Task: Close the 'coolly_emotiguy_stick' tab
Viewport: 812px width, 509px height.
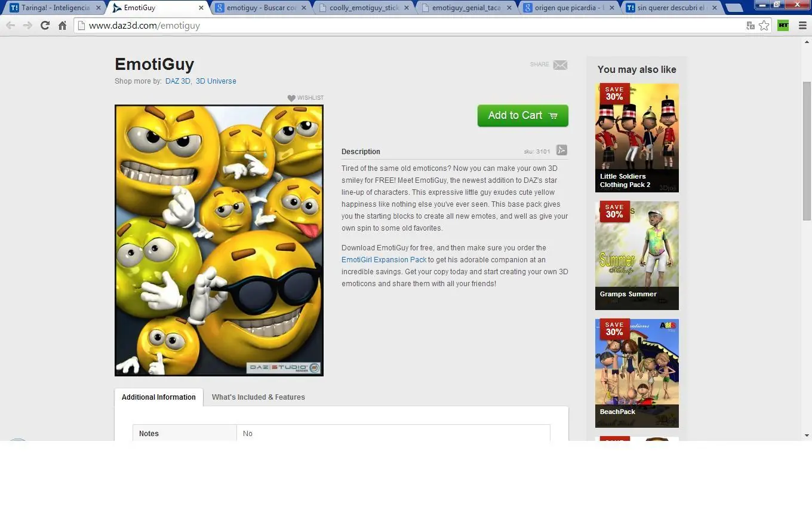Action: click(x=407, y=8)
